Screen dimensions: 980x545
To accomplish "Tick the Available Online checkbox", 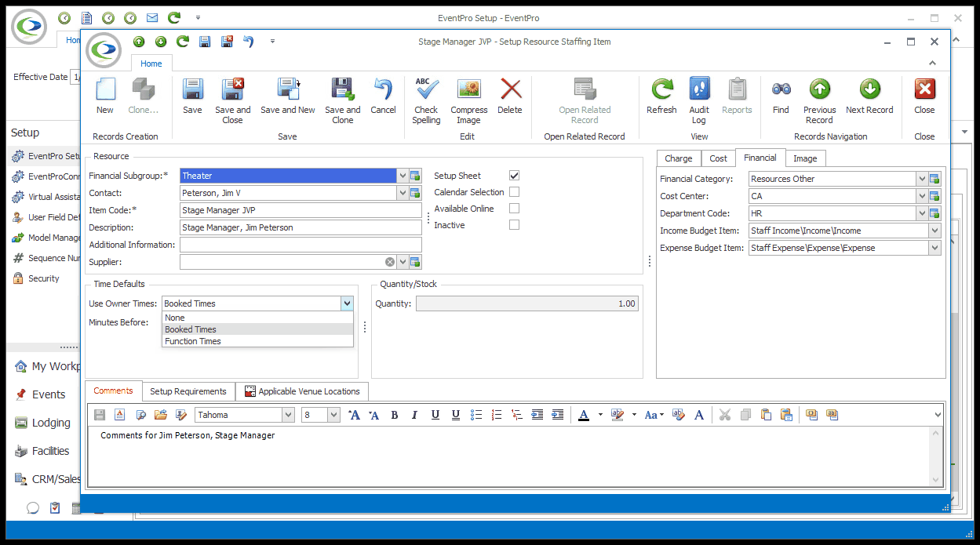I will pos(514,209).
